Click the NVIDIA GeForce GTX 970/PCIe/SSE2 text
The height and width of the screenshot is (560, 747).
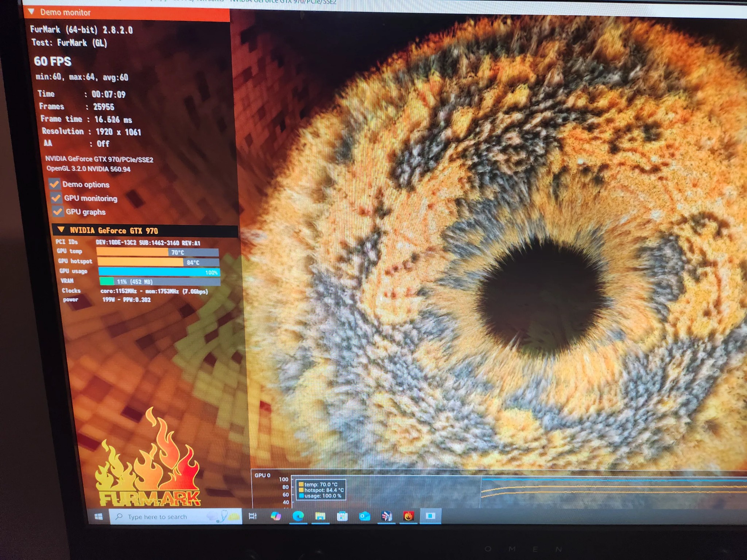tap(99, 159)
